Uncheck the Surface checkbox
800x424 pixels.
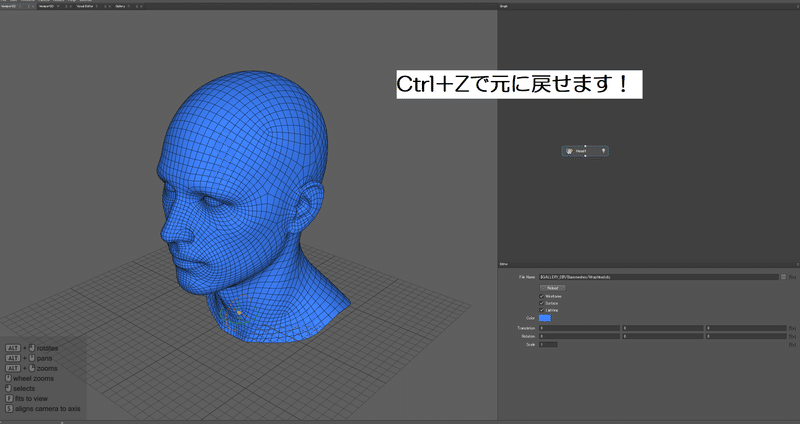click(541, 303)
